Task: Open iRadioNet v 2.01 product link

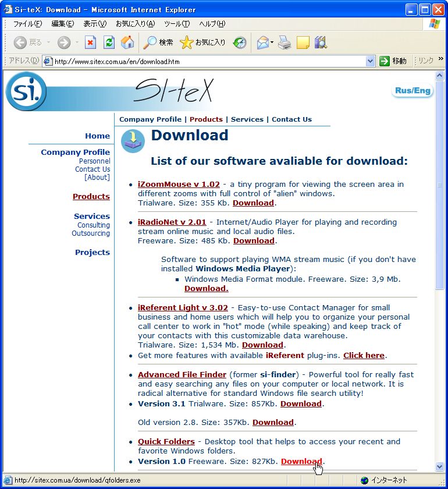Action: 172,222
